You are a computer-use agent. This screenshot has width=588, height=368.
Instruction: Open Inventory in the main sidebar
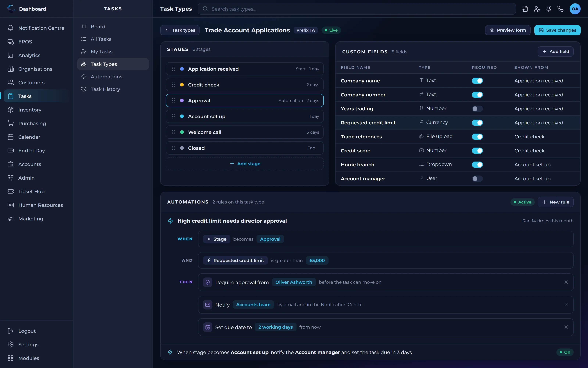(x=36, y=110)
